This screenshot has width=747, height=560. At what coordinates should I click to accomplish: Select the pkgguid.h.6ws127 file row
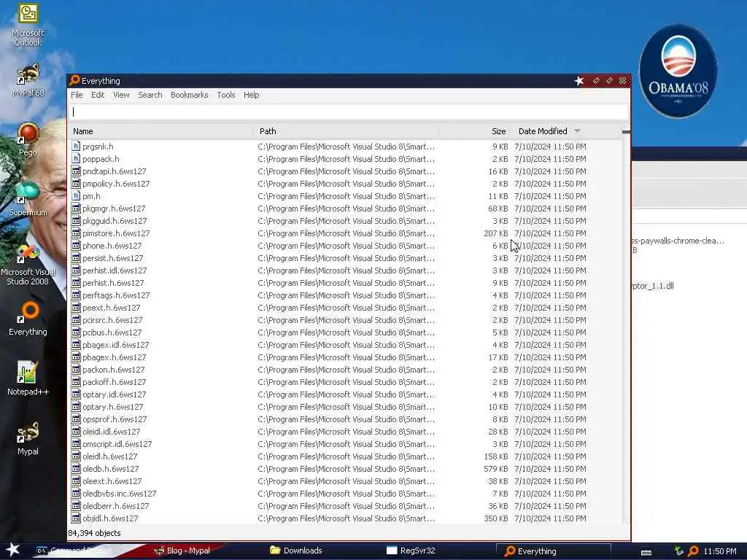(x=345, y=220)
